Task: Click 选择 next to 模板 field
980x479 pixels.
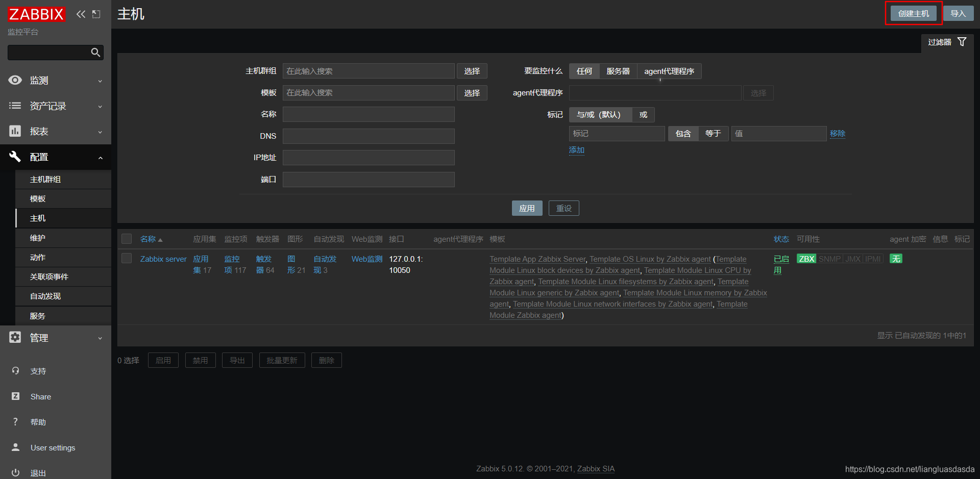Action: tap(472, 93)
